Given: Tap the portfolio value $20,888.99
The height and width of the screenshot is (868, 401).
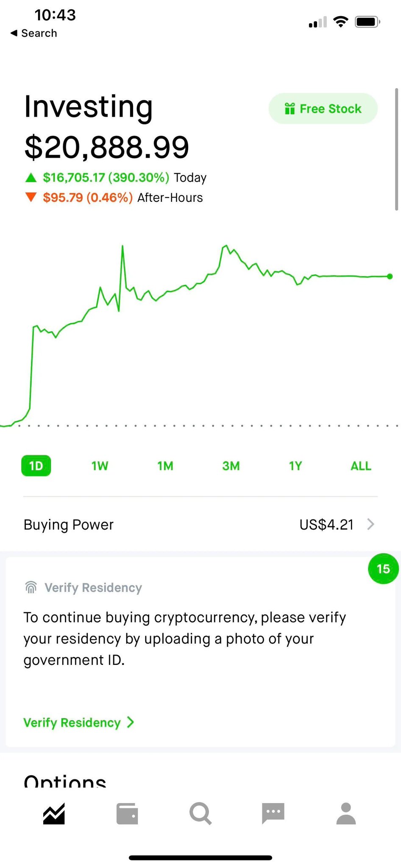Looking at the screenshot, I should tap(107, 148).
